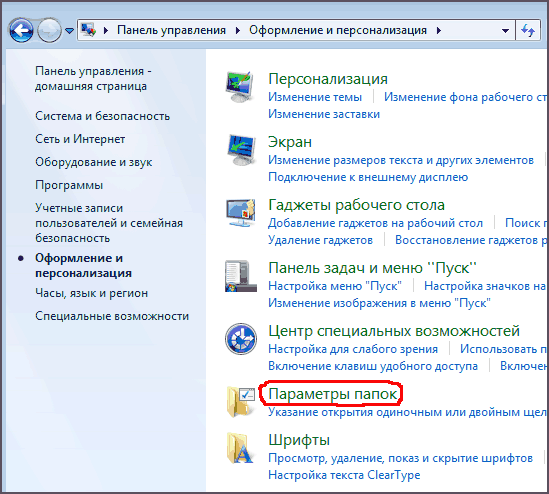Go to 'Система и безопасность' category
Viewport: 549px width, 494px height.
[102, 116]
